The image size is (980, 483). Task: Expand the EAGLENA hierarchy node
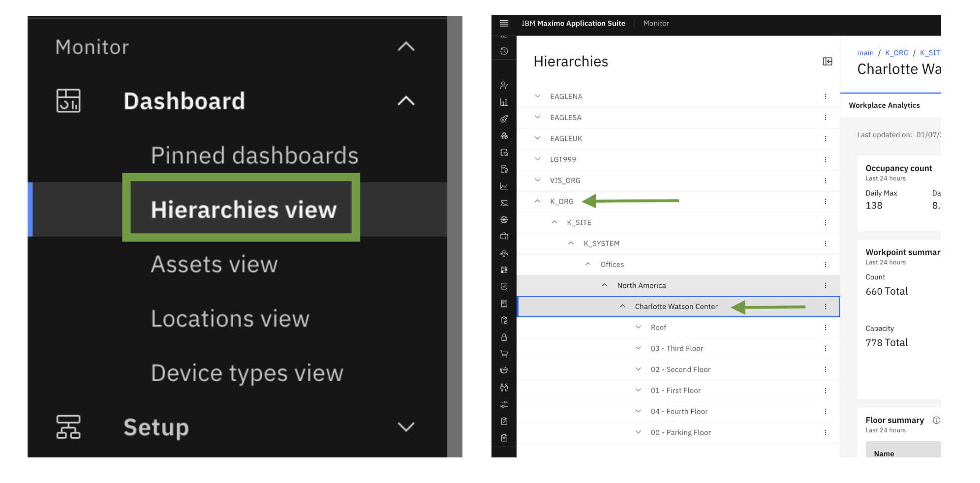point(538,96)
